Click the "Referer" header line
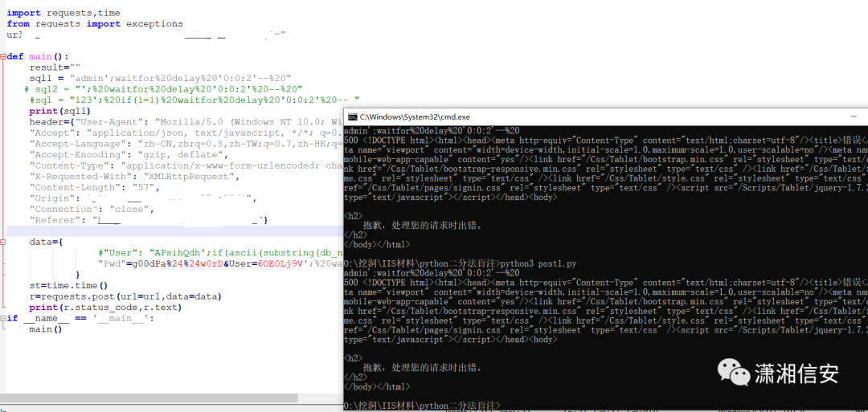Screen dimensions: 868x412 (149, 220)
